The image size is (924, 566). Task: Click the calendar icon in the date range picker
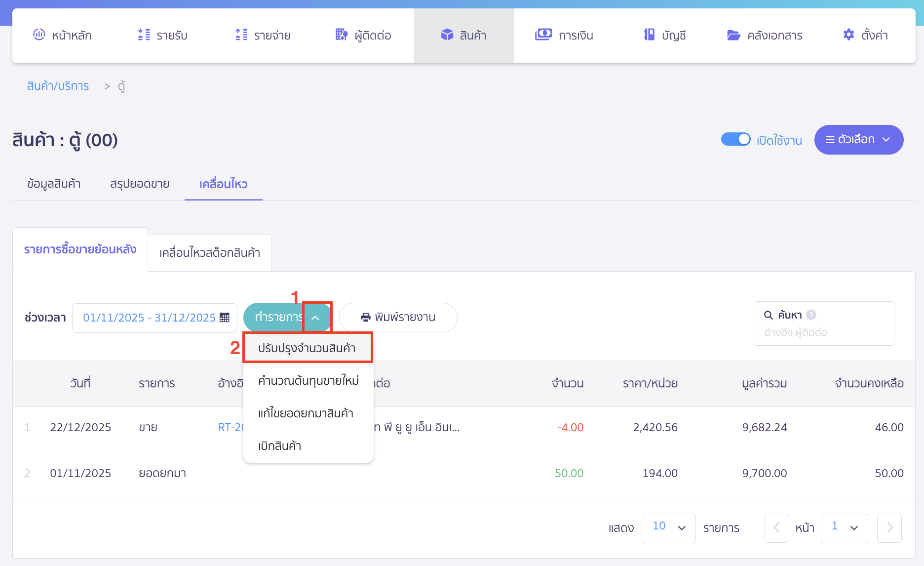point(225,318)
